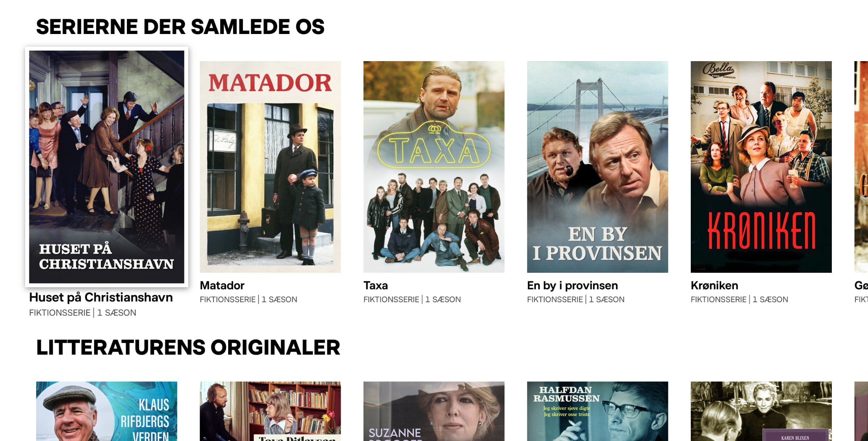Viewport: 868px width, 441px height.
Task: Open the Suzanne Brøgger thumbnail
Action: click(434, 411)
